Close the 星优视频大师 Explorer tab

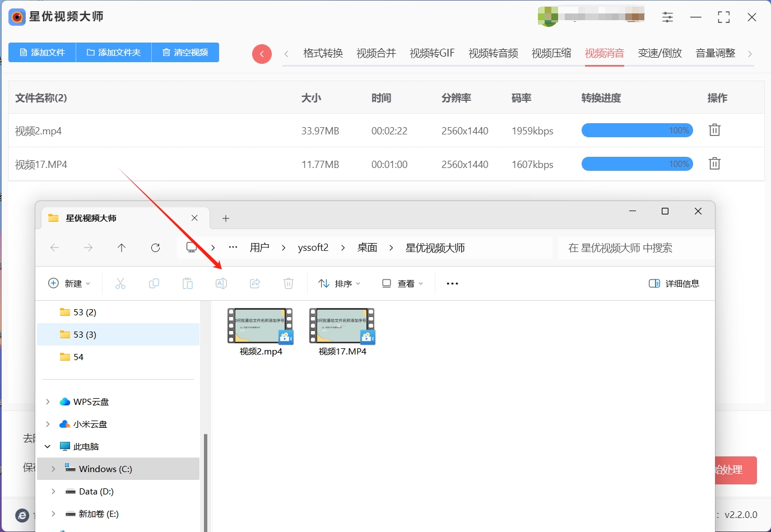194,218
